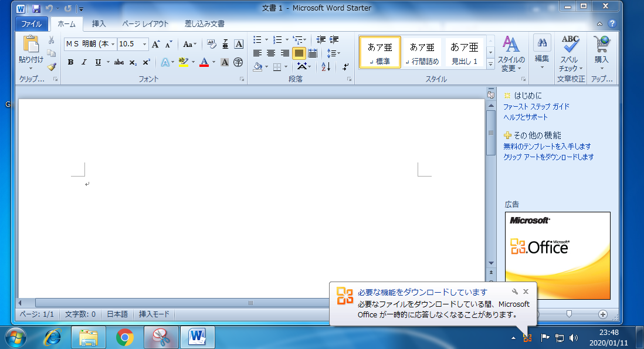Click the zoom slider handle
644x349 pixels.
(x=569, y=314)
